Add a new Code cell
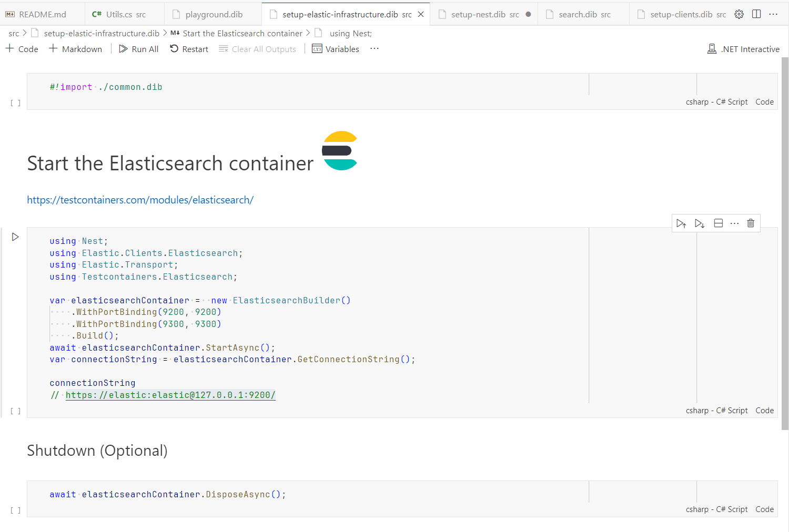Viewport: 789px width, 532px height. pos(22,49)
